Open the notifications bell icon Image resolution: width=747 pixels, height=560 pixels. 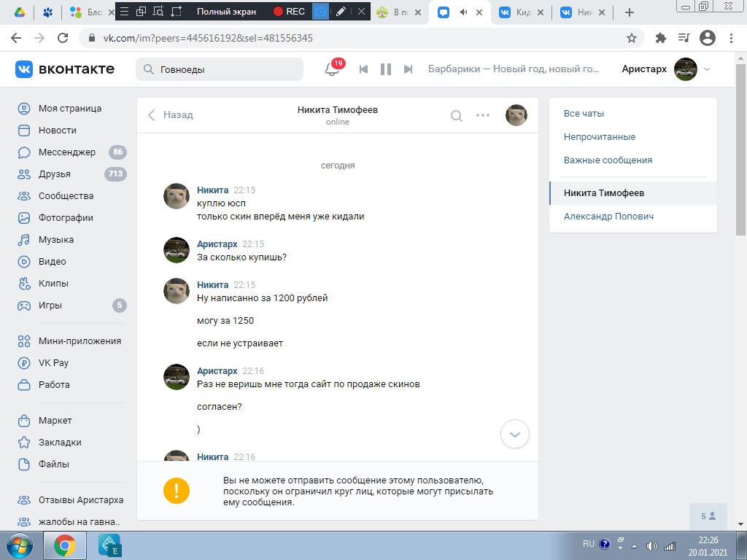[331, 69]
